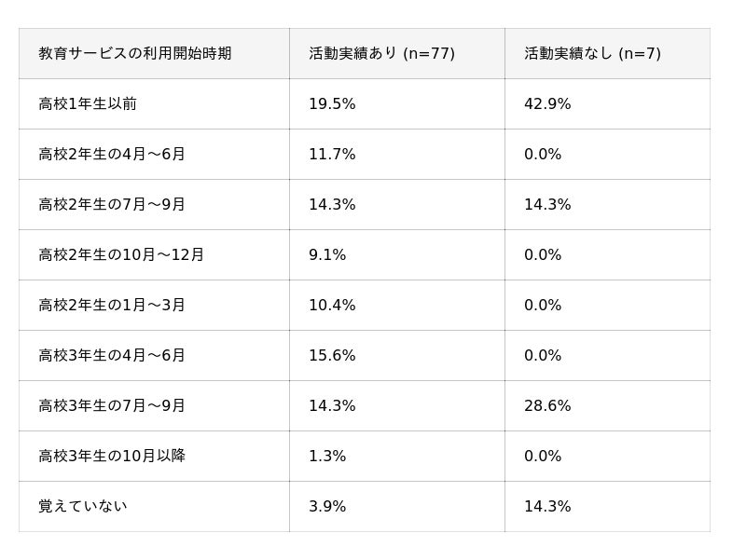Click the 28.6% cell

pyautogui.click(x=547, y=406)
